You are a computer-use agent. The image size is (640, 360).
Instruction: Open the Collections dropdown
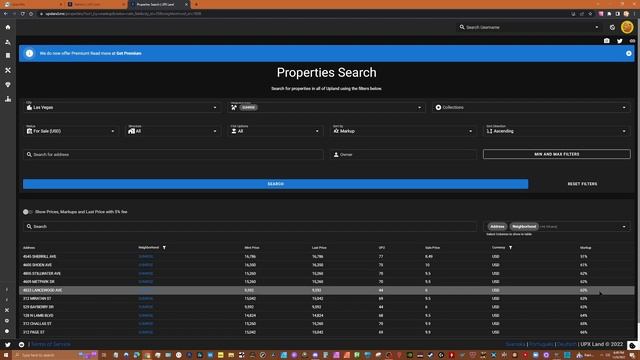pyautogui.click(x=531, y=107)
